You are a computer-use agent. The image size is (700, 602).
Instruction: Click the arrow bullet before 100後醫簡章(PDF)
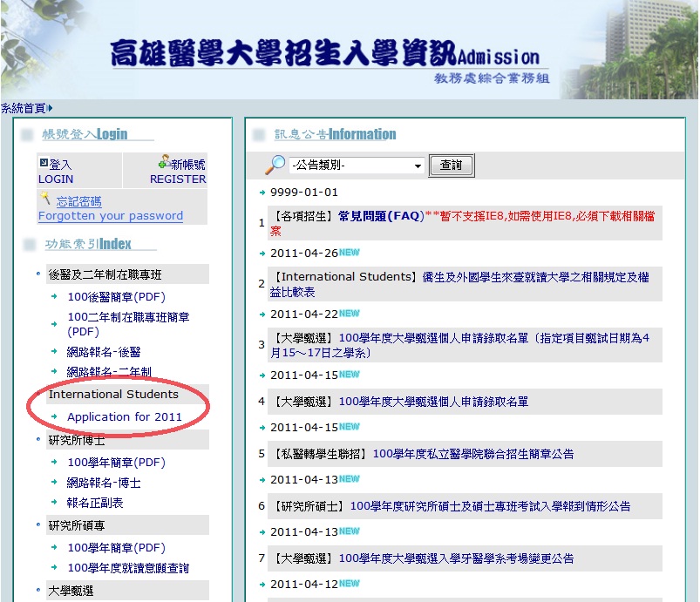tap(54, 296)
